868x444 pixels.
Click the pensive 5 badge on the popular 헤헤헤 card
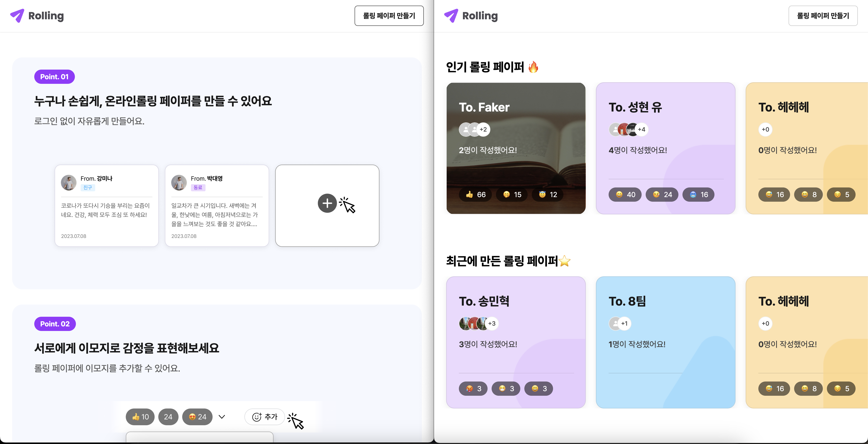[841, 195]
